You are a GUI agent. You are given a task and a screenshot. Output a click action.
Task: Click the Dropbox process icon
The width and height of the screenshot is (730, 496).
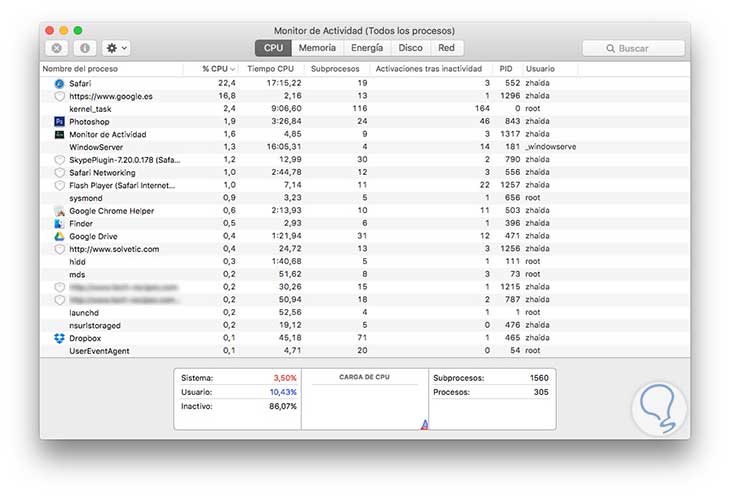point(60,339)
